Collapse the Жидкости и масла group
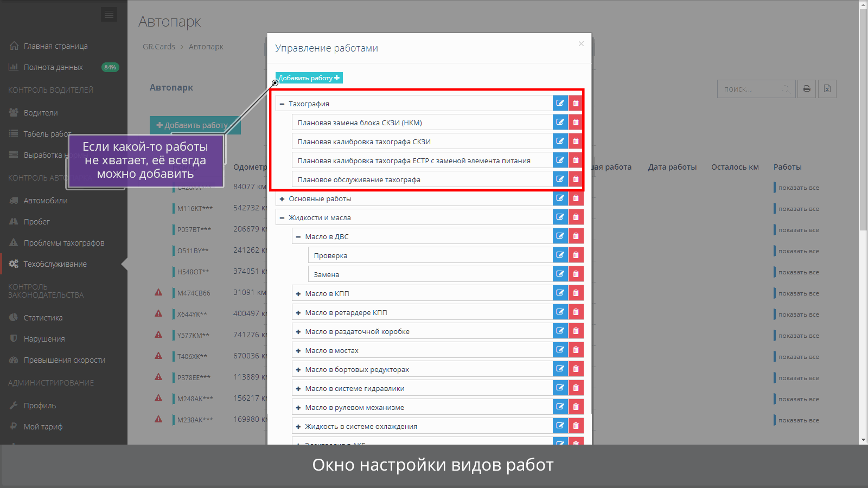 [282, 218]
